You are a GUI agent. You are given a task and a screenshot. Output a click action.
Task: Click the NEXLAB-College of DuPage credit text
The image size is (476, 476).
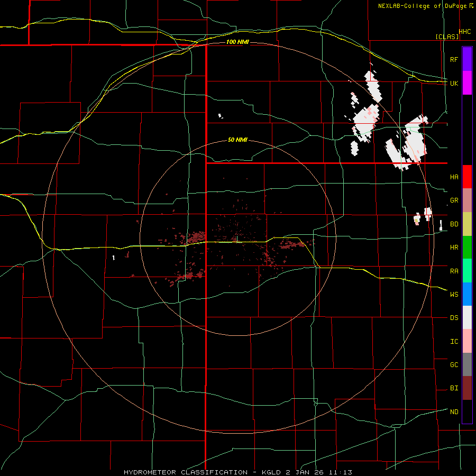tap(422, 6)
